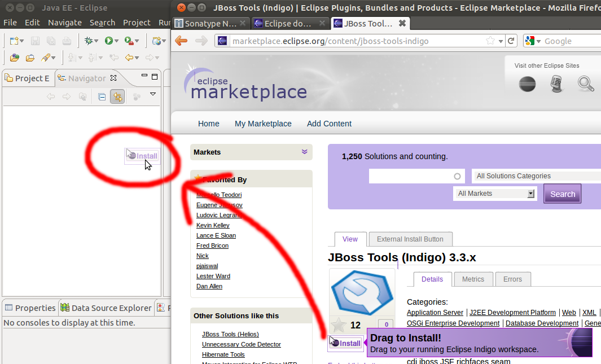Click the purple Search button
The height and width of the screenshot is (364, 601).
[562, 194]
